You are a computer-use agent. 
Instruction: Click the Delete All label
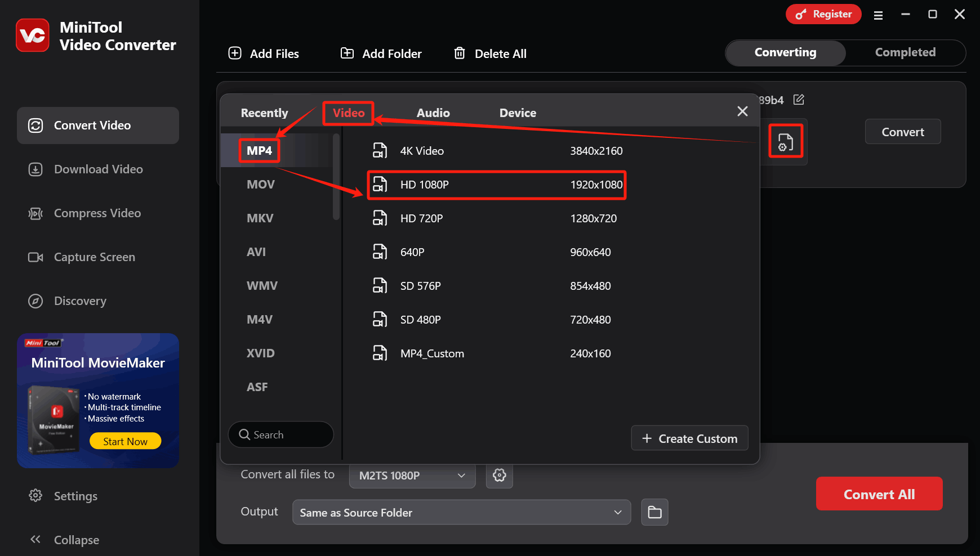click(501, 54)
